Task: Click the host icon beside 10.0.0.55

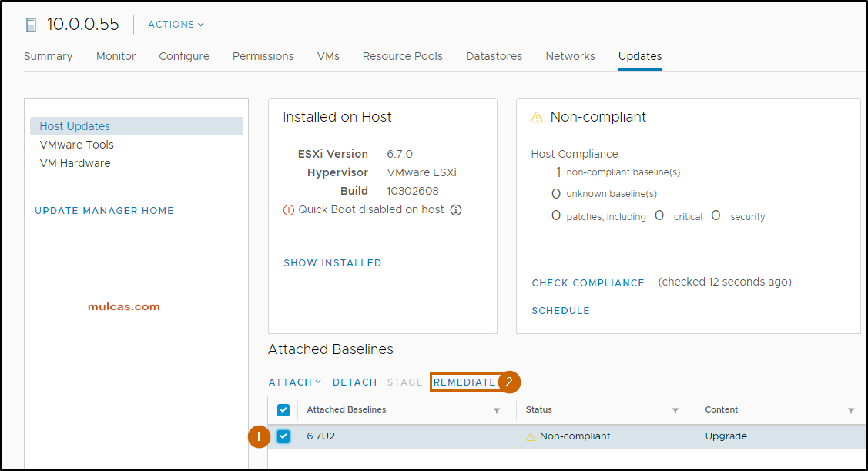Action: pyautogui.click(x=31, y=25)
